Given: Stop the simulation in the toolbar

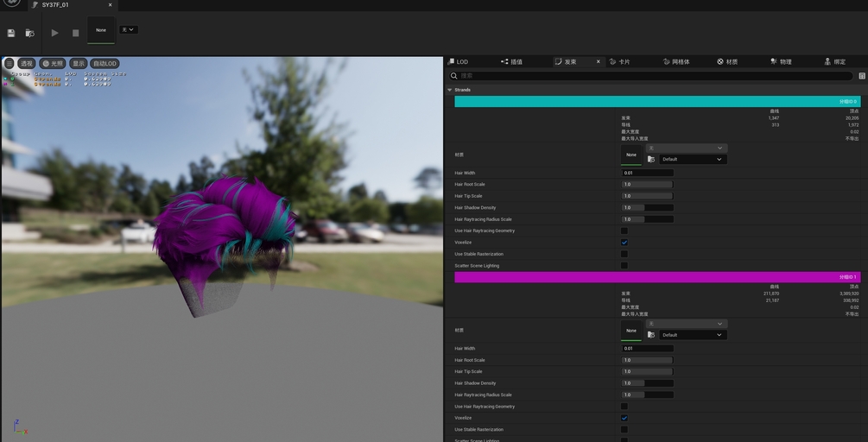Looking at the screenshot, I should (x=75, y=33).
